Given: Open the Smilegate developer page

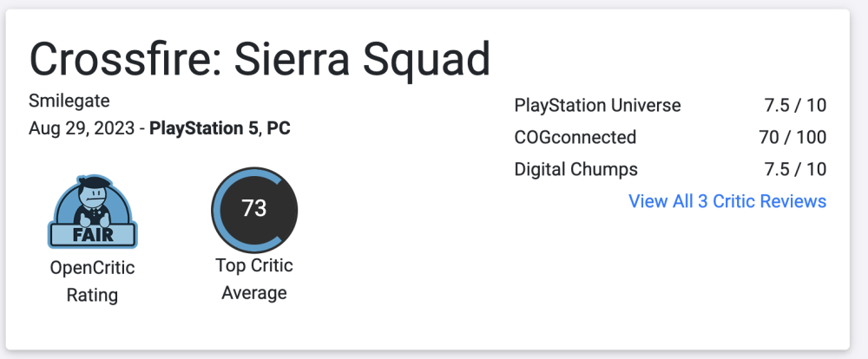Looking at the screenshot, I should point(69,100).
